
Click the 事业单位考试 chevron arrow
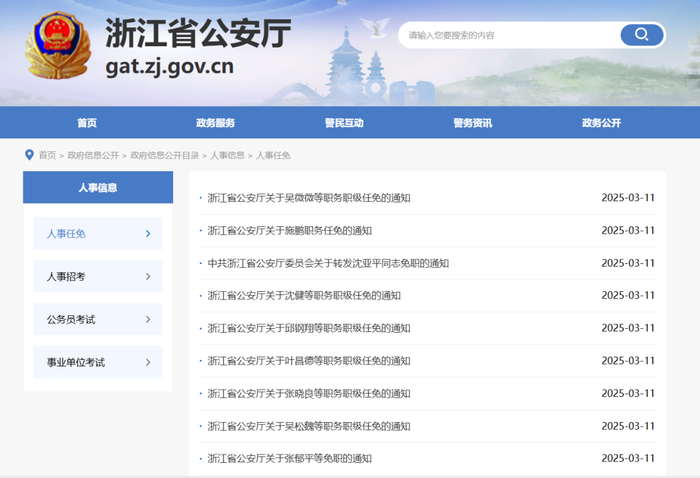(148, 362)
